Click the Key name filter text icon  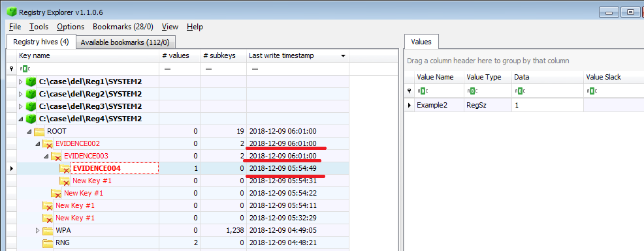[x=25, y=69]
